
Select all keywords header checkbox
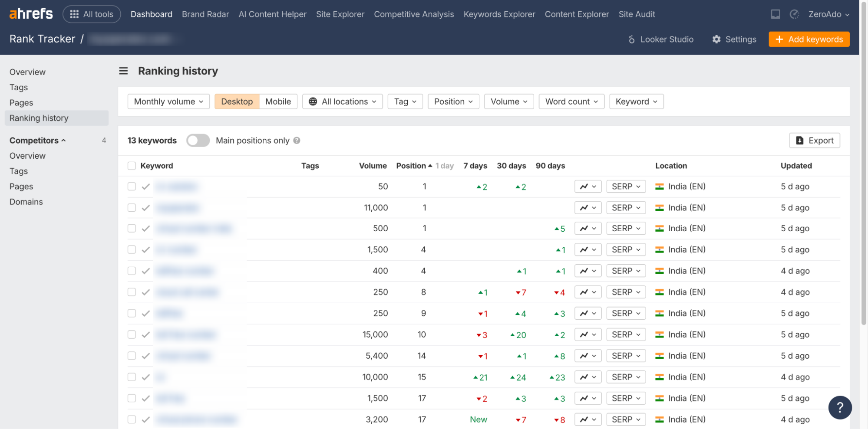pos(132,166)
